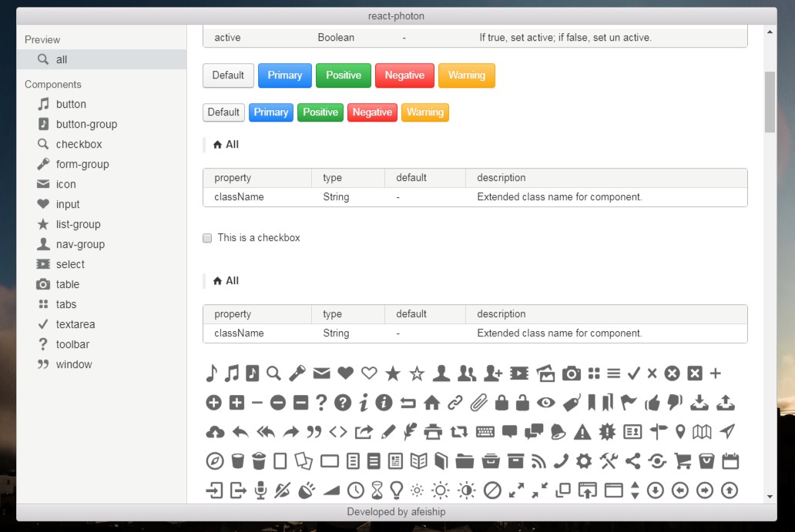The height and width of the screenshot is (532, 795).
Task: Click the large blue Primary button
Action: (285, 75)
